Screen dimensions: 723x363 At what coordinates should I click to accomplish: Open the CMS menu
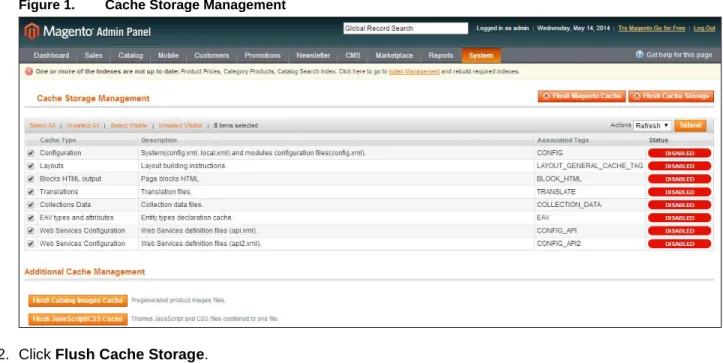(x=353, y=55)
